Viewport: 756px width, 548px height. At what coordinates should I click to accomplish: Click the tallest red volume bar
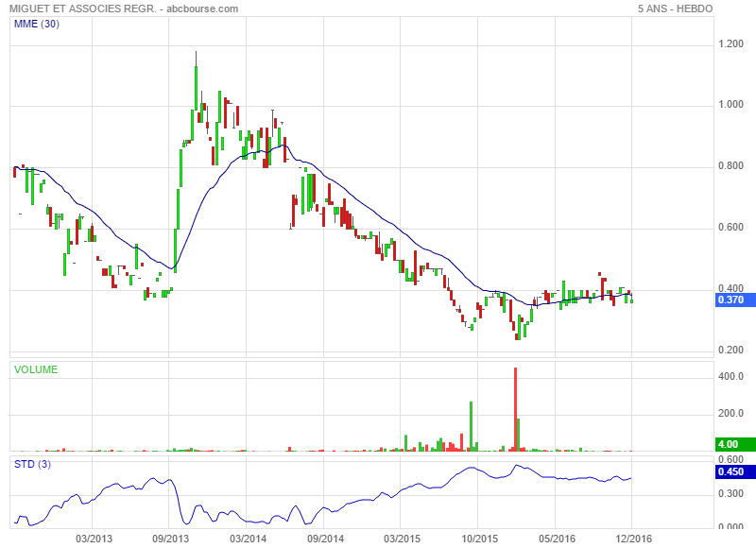(x=515, y=409)
